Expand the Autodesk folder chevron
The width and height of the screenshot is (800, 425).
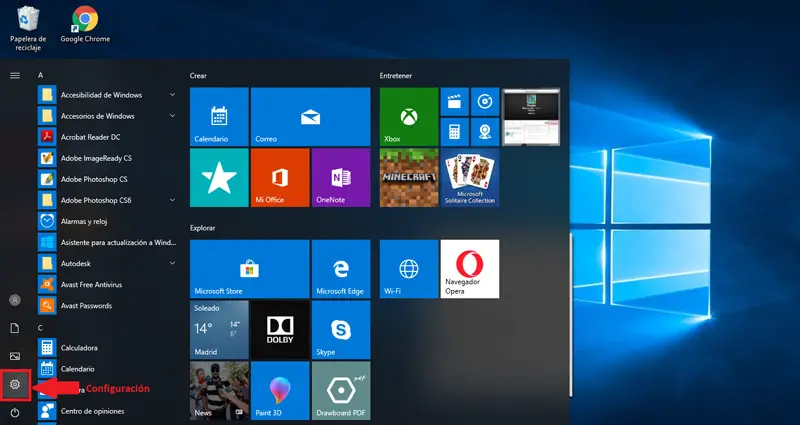[x=172, y=263]
